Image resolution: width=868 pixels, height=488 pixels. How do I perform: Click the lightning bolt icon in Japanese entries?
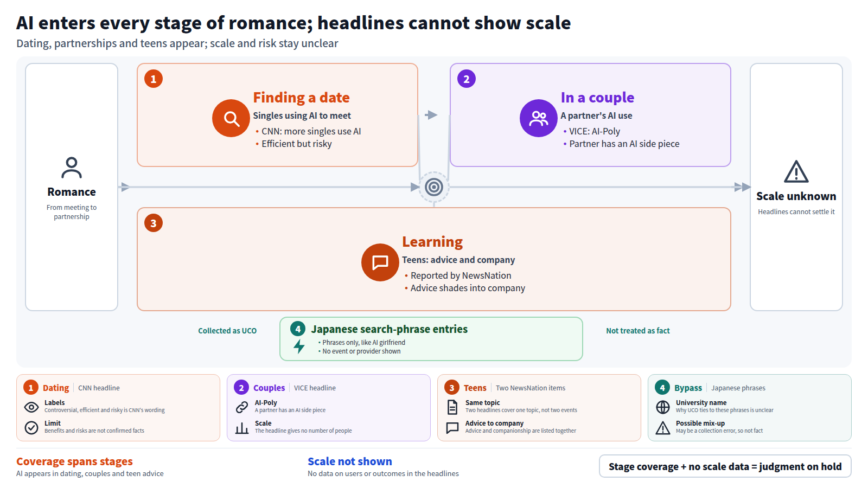click(299, 346)
